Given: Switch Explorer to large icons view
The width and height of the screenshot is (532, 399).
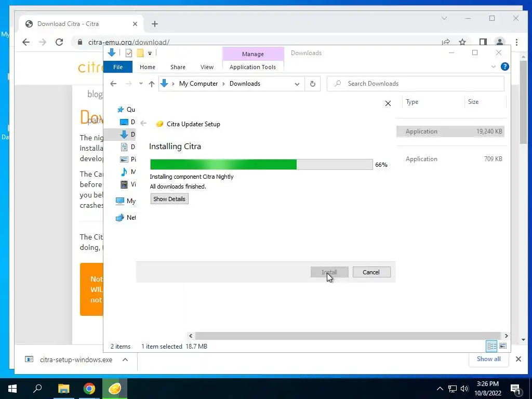Looking at the screenshot, I should (503, 346).
